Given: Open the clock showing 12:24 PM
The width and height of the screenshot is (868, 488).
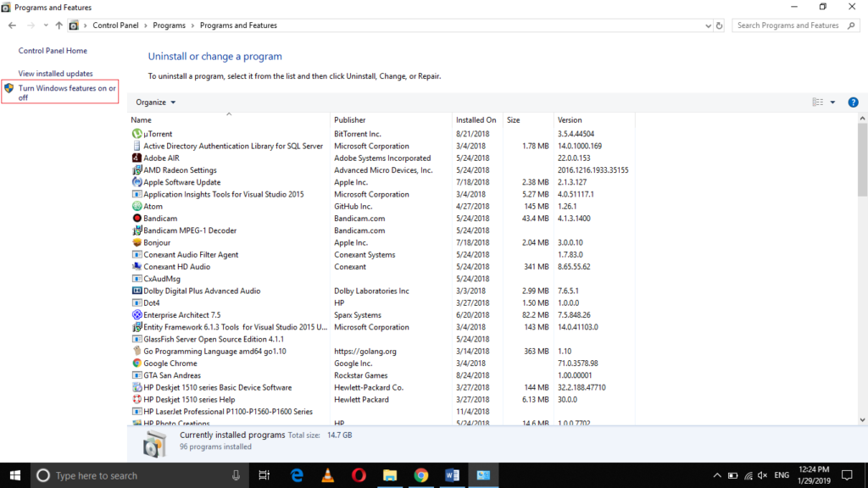Looking at the screenshot, I should (815, 475).
